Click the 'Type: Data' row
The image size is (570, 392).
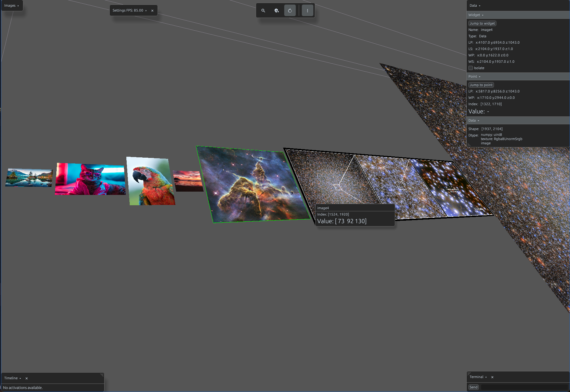[x=477, y=36]
